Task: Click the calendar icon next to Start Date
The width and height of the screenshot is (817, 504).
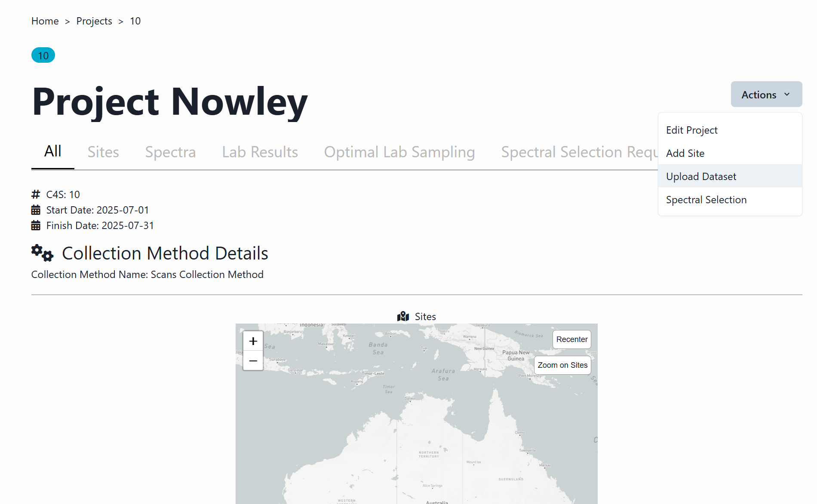Action: (x=36, y=210)
